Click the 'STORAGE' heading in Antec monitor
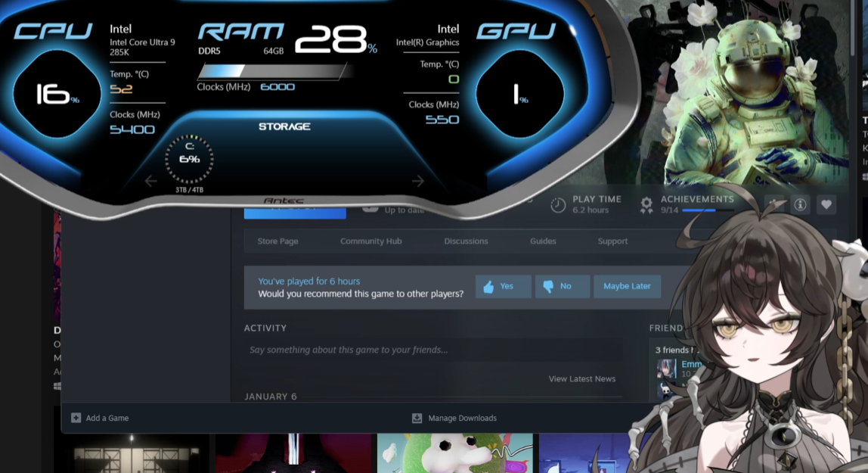The image size is (868, 473). (284, 127)
